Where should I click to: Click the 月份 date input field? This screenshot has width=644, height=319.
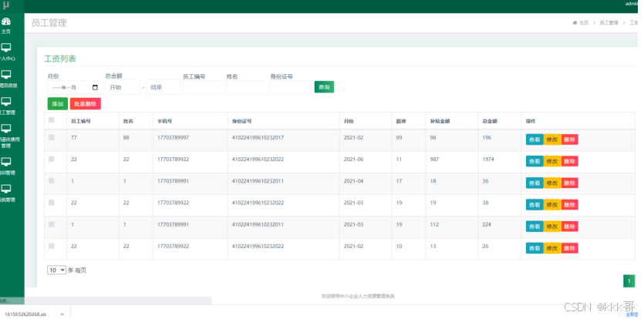(74, 87)
